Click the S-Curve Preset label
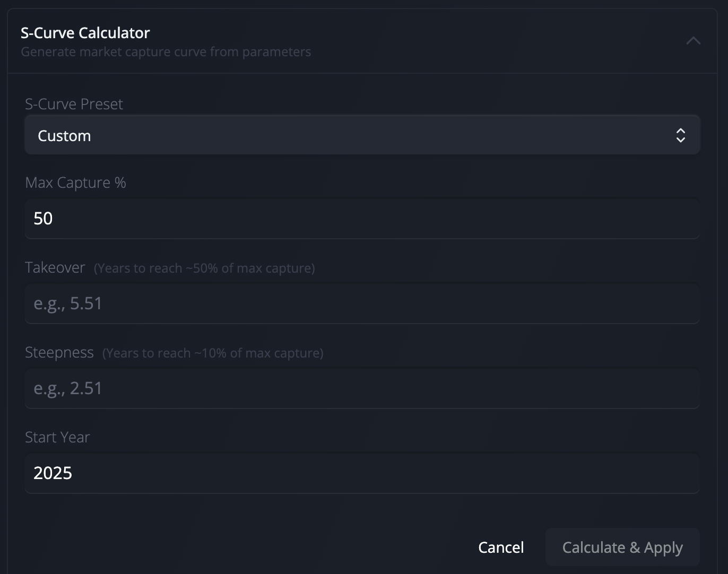The image size is (728, 574). tap(74, 104)
